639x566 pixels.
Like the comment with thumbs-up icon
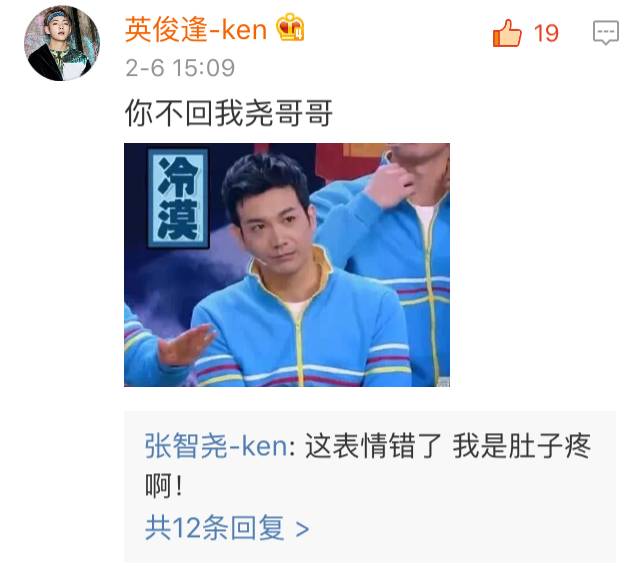(x=507, y=33)
